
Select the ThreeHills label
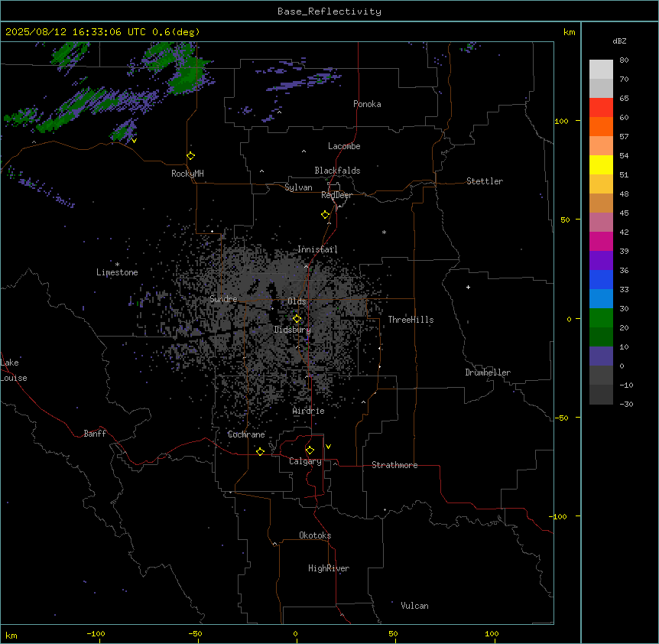[411, 320]
